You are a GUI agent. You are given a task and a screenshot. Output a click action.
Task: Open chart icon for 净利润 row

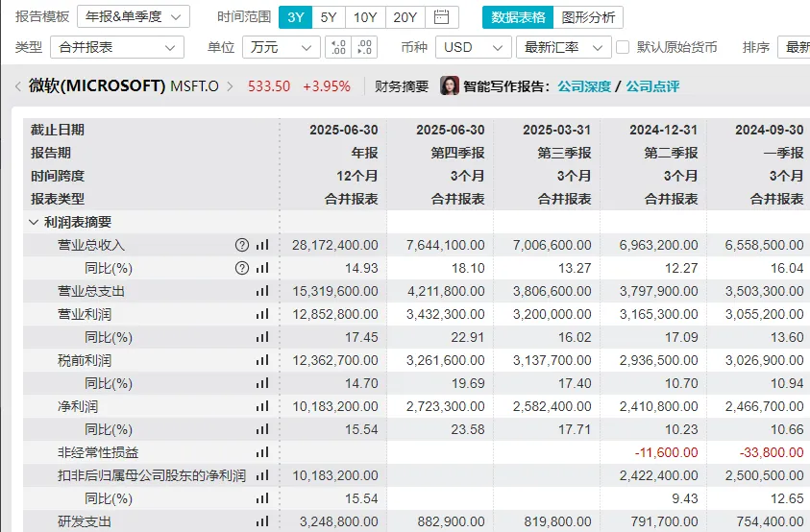pyautogui.click(x=262, y=406)
